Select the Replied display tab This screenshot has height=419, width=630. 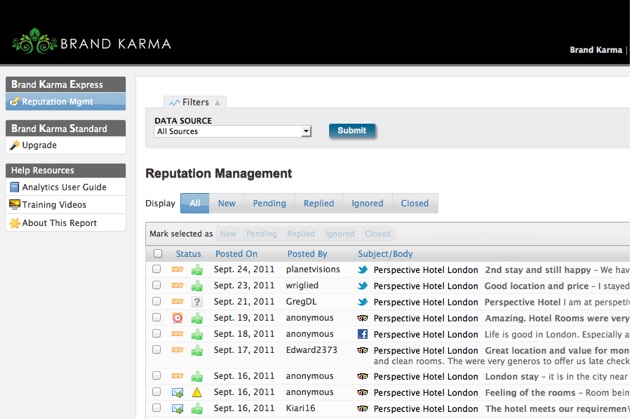click(319, 203)
